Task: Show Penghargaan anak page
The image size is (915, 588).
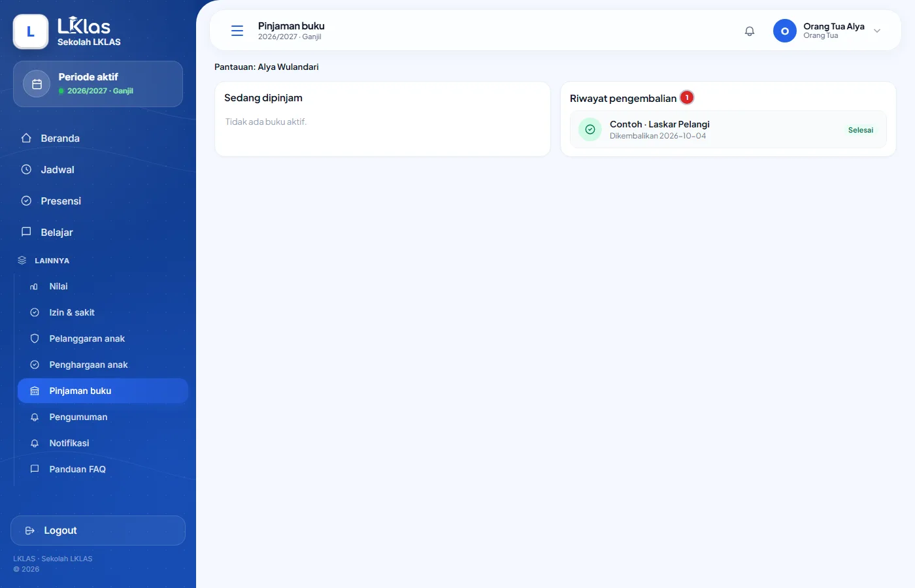Action: tap(103, 365)
